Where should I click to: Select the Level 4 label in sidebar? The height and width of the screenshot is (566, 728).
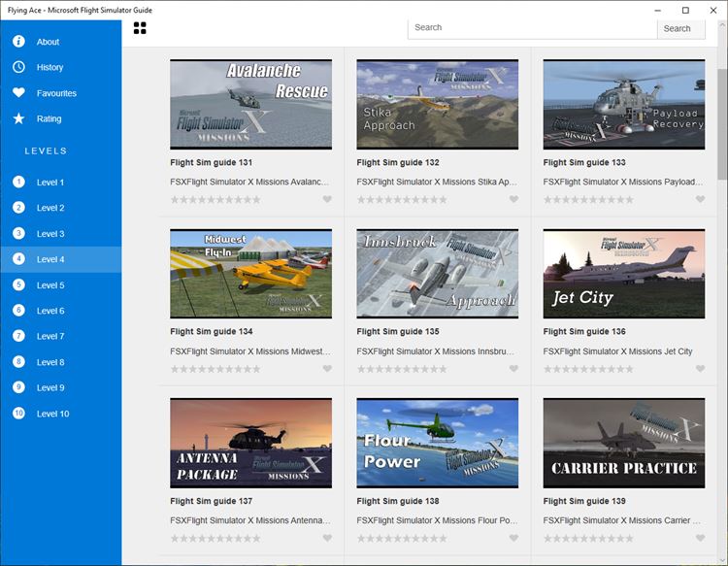coord(50,259)
